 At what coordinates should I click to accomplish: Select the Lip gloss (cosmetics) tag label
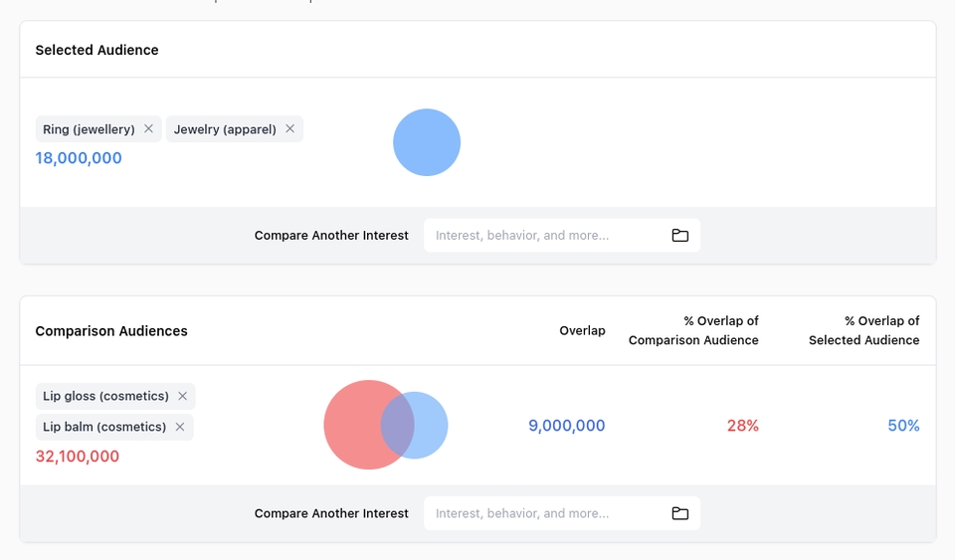[105, 396]
